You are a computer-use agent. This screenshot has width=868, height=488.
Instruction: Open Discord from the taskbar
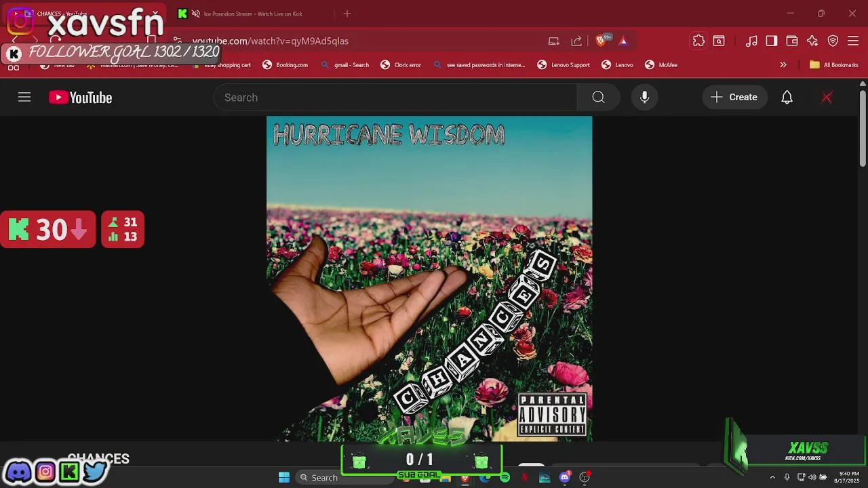pos(564,478)
